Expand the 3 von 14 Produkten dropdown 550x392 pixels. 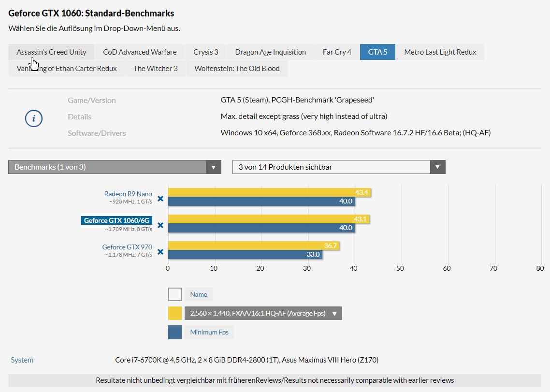[x=339, y=167]
